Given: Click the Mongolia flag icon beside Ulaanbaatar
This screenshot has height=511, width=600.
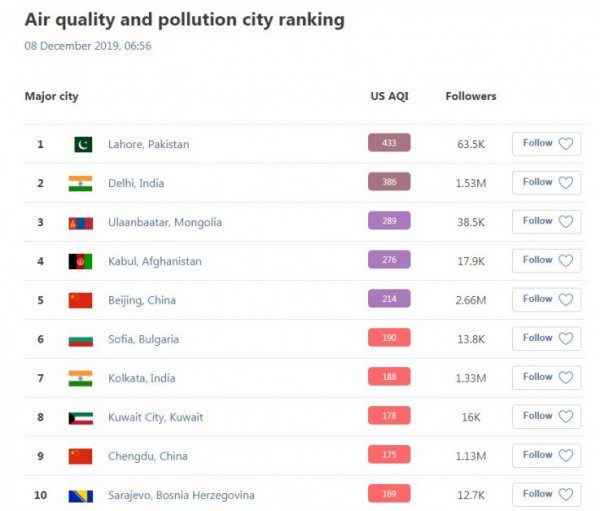Looking at the screenshot, I should (80, 222).
